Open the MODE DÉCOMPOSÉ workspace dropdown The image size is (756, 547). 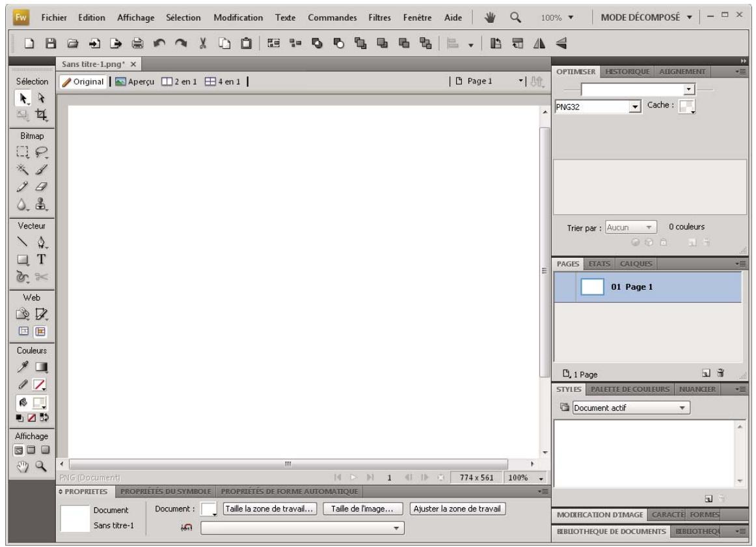click(646, 18)
